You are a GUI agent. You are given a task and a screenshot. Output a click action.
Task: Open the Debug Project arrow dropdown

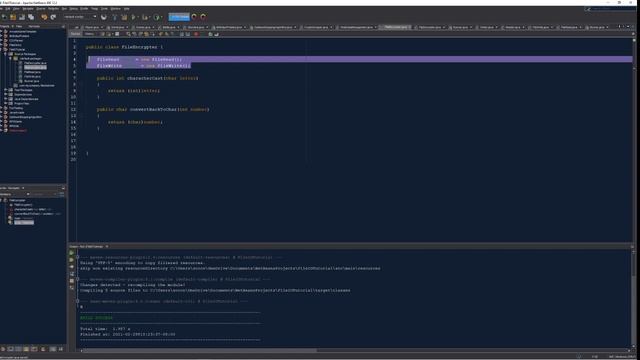coord(149,17)
